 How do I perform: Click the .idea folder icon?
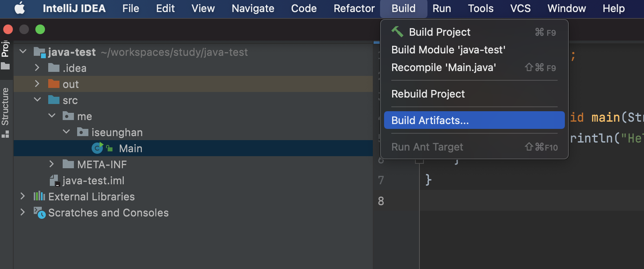54,68
